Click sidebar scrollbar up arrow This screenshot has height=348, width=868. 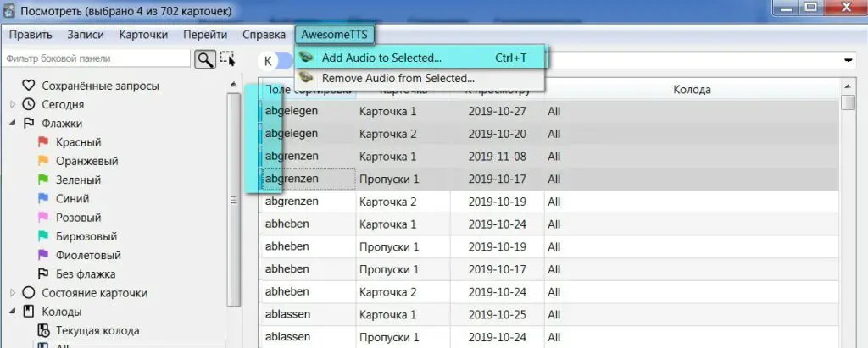click(234, 84)
